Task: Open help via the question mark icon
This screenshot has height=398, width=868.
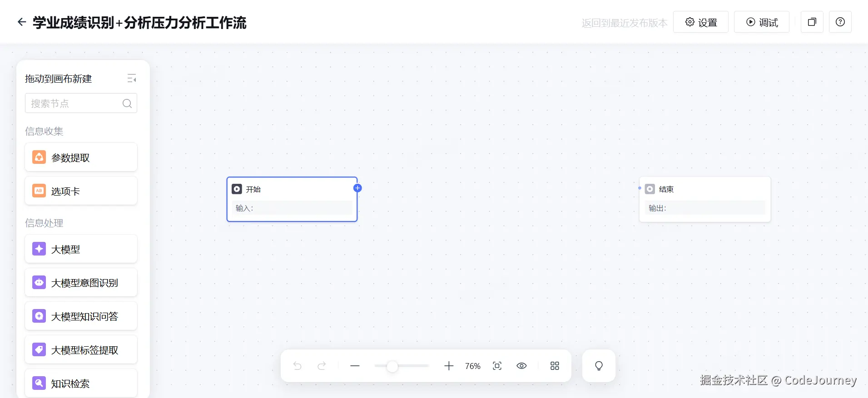Action: [x=840, y=22]
